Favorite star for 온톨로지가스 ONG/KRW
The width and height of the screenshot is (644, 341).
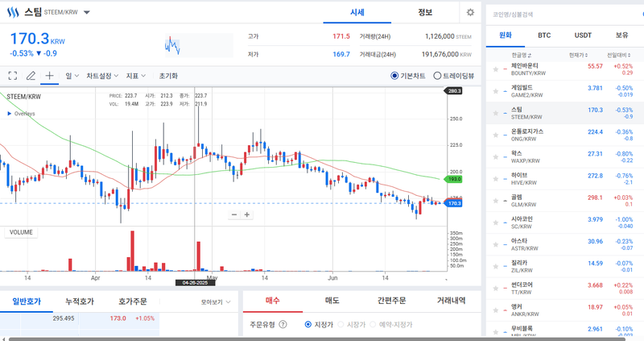[496, 135]
